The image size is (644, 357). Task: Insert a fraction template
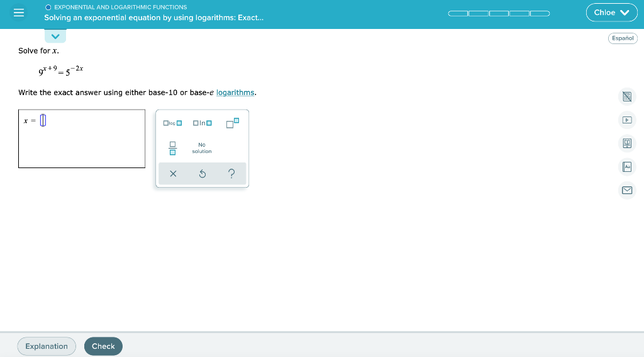172,148
